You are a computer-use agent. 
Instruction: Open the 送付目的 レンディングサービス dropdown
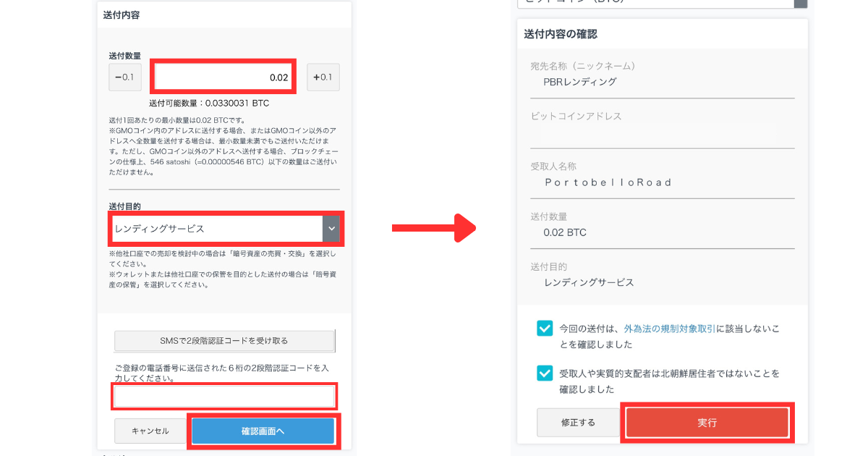coord(226,229)
